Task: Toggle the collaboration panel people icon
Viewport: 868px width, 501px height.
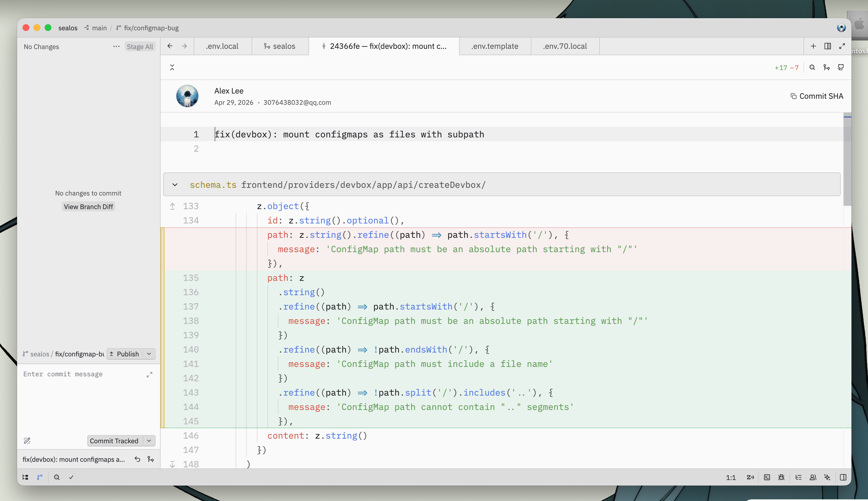Action: pos(813,477)
